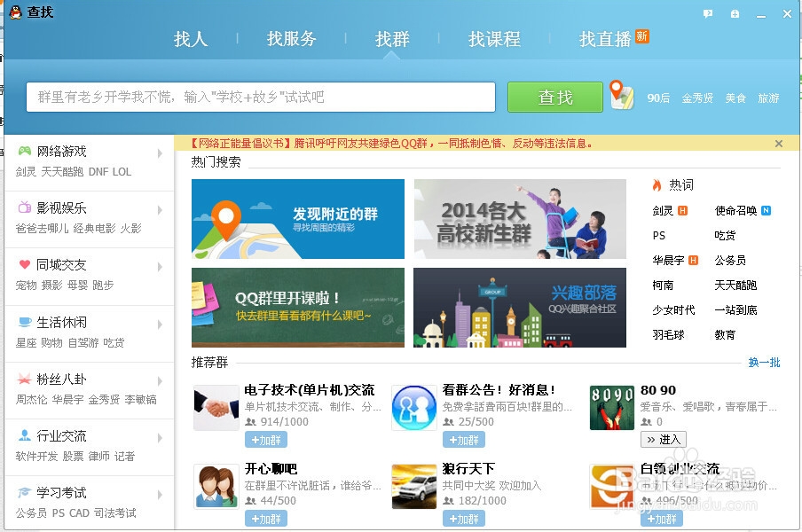The height and width of the screenshot is (532, 802).
Task: Join the 看群公告!好消息! group
Action: coord(464,440)
